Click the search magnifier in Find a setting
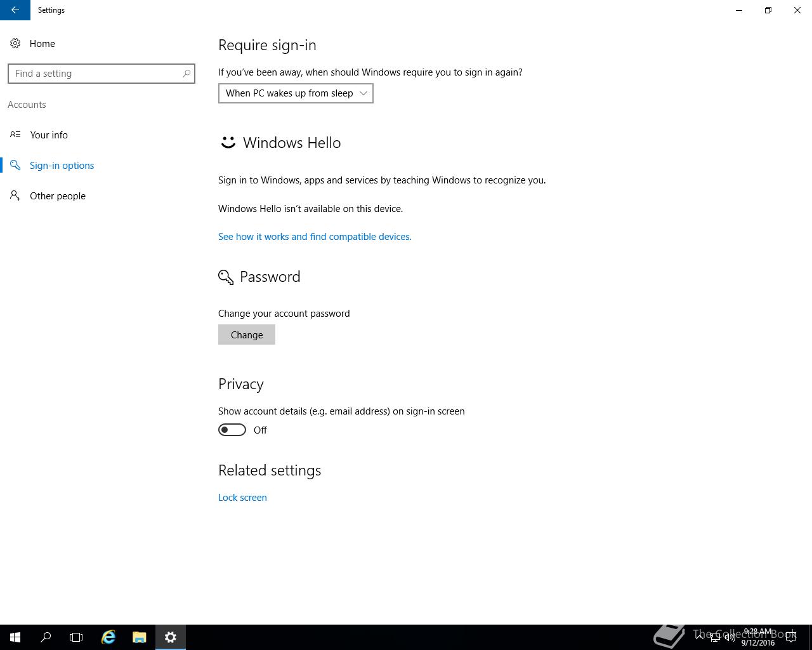The image size is (812, 650). [x=187, y=74]
